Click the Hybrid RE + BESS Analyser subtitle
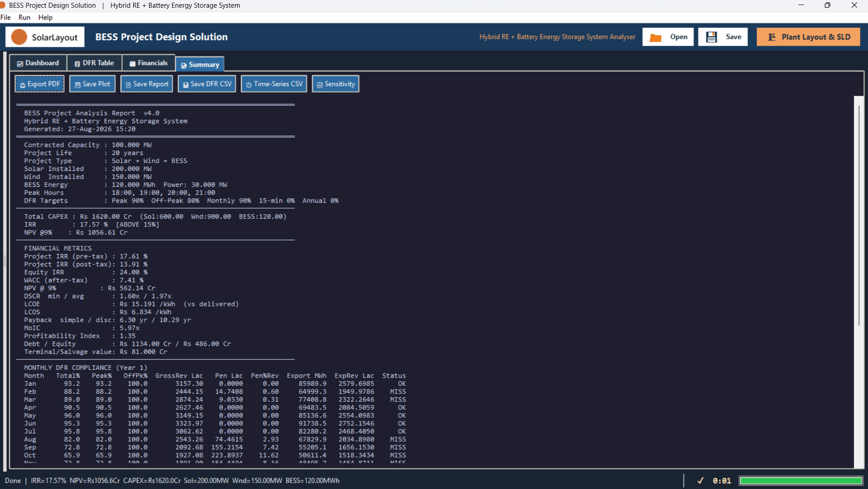Screen dimensions: 868x489 [x=557, y=37]
